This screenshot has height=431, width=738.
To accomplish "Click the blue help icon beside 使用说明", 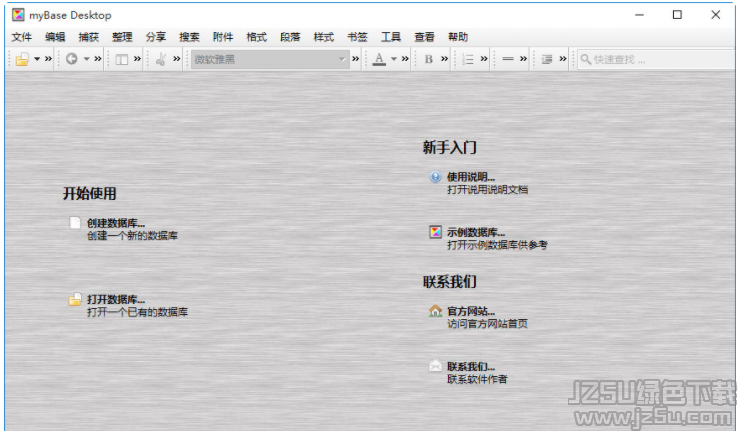I will [435, 176].
